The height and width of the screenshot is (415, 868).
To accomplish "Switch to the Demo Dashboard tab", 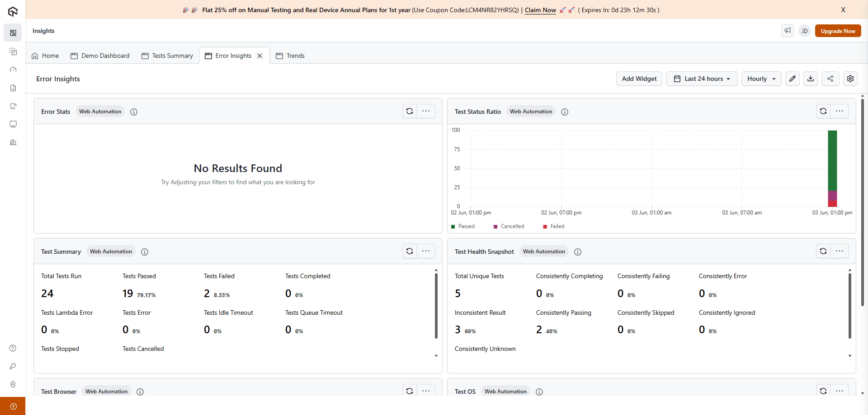I will click(x=100, y=56).
